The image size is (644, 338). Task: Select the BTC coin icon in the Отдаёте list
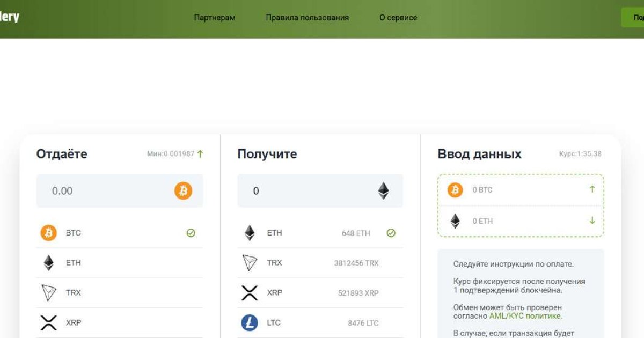[x=49, y=233]
